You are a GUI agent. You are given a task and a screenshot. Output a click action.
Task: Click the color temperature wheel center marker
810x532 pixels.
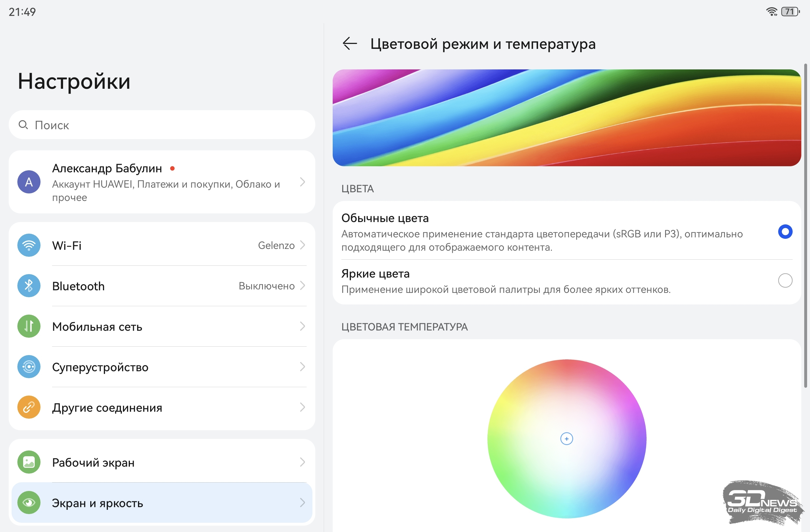click(566, 439)
